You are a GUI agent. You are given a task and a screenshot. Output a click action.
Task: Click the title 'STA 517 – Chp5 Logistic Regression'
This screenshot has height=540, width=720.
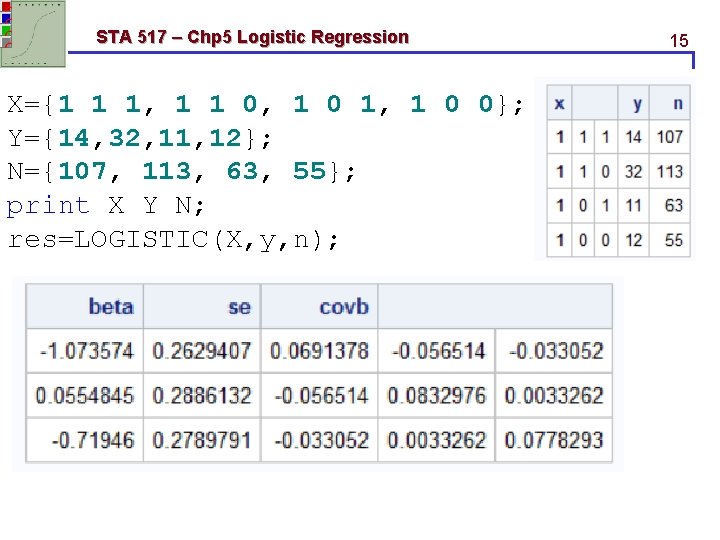coord(253,37)
